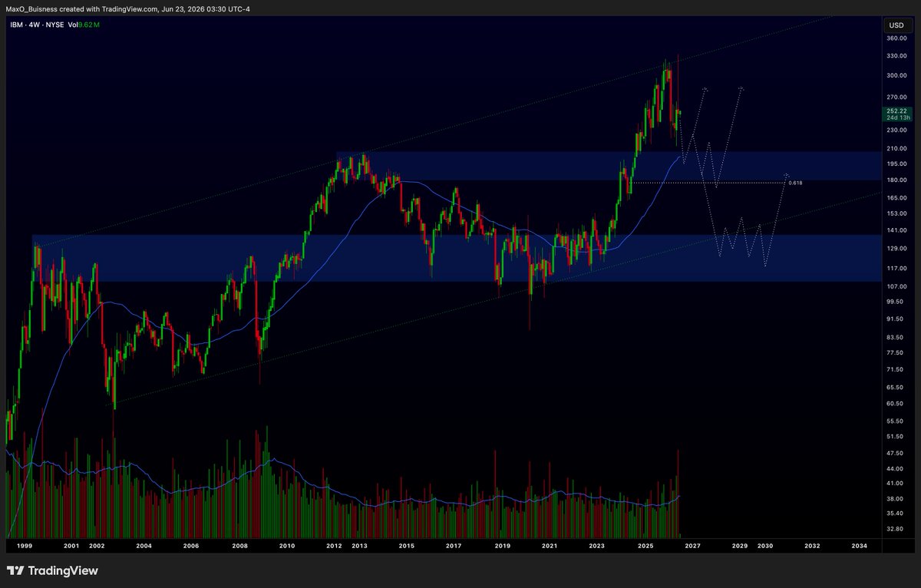Screen dimensions: 921x588
Task: Click the 24d 13h bar countdown
Action: pos(897,118)
